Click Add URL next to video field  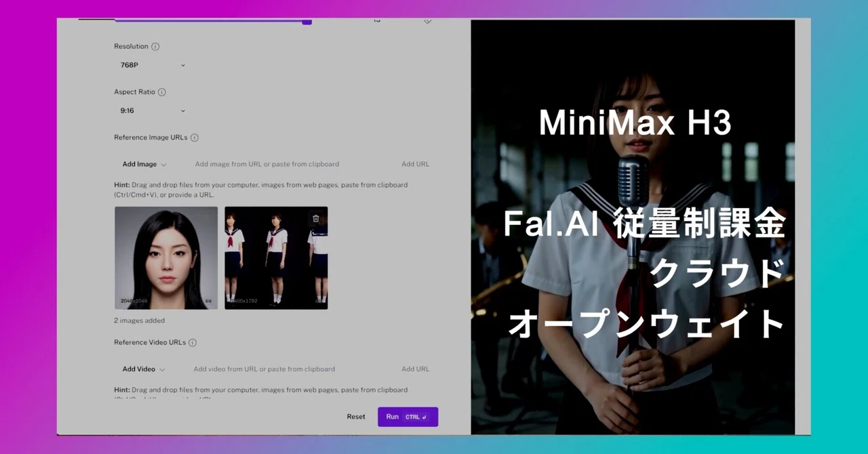pyautogui.click(x=415, y=369)
